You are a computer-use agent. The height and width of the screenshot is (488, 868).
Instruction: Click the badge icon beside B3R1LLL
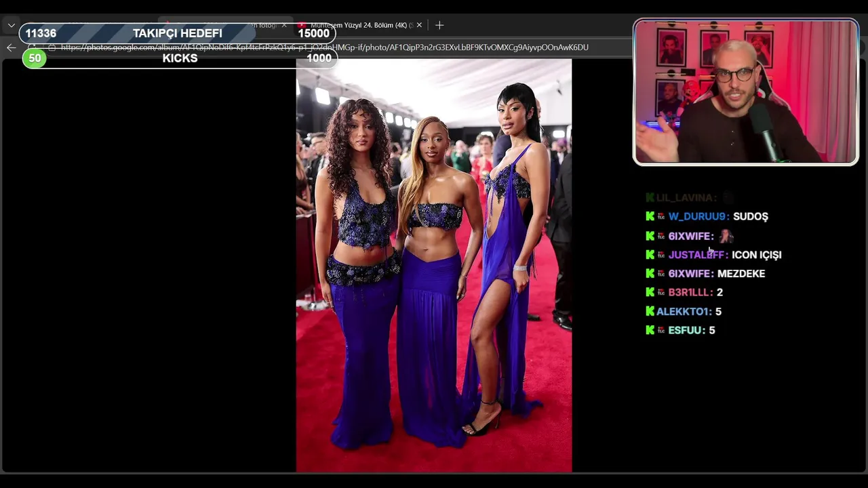(661, 292)
